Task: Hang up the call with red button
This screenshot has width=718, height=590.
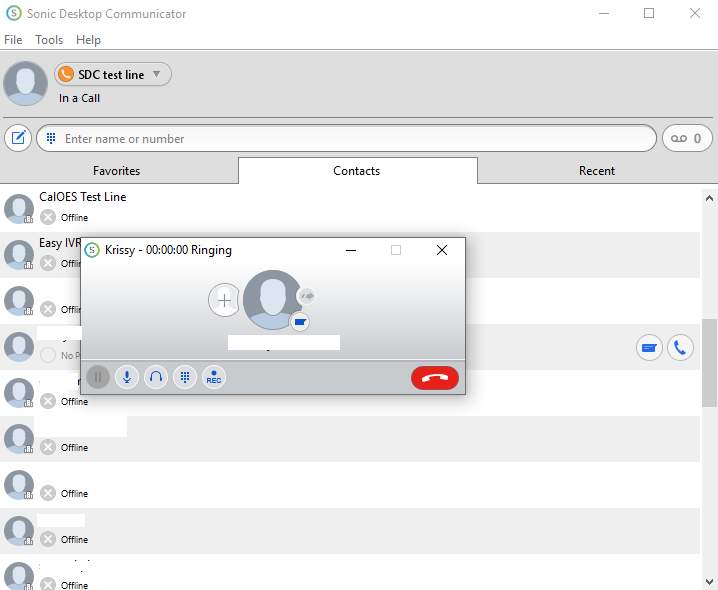Action: 435,378
